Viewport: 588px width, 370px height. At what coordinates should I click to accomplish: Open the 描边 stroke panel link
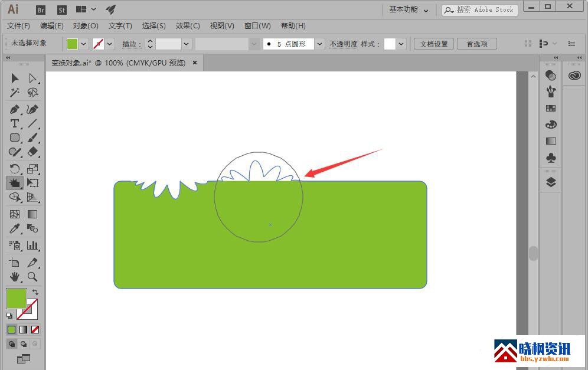[x=131, y=44]
